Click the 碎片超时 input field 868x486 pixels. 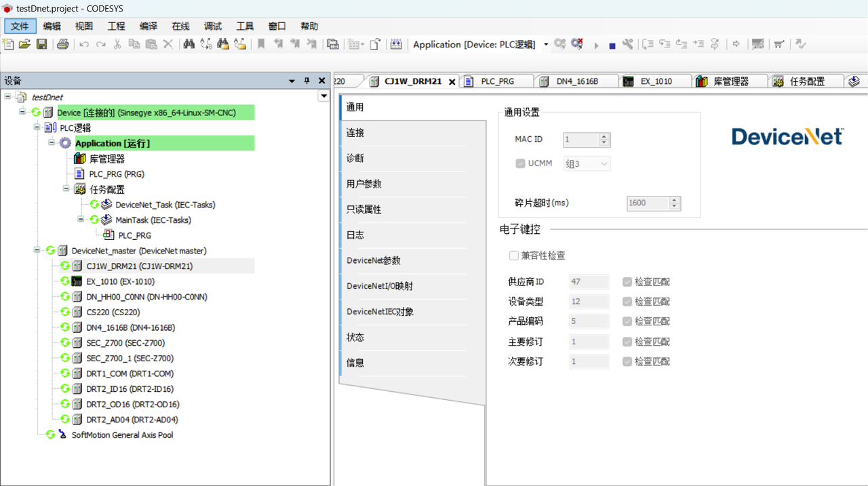coord(647,203)
